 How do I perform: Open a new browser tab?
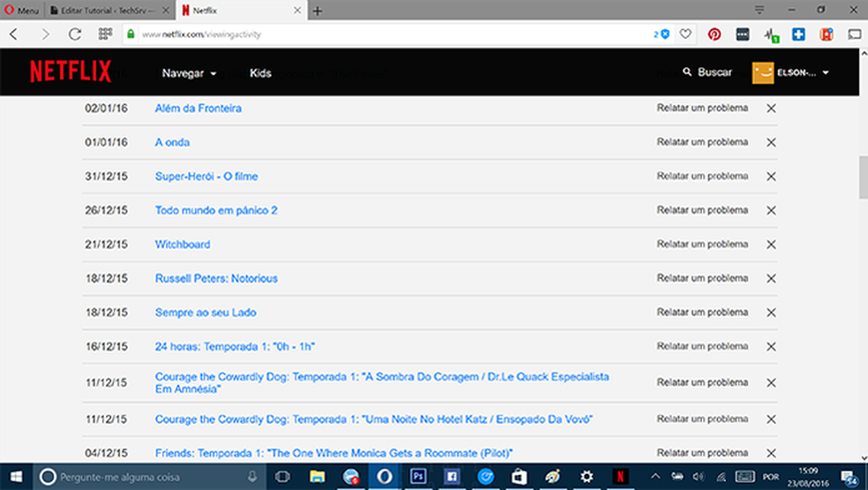[318, 11]
